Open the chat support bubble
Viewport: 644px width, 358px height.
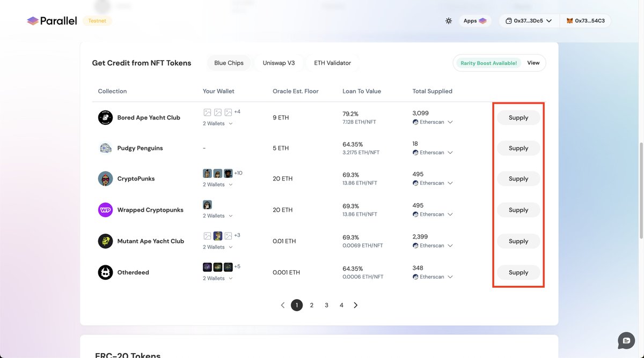(x=626, y=340)
